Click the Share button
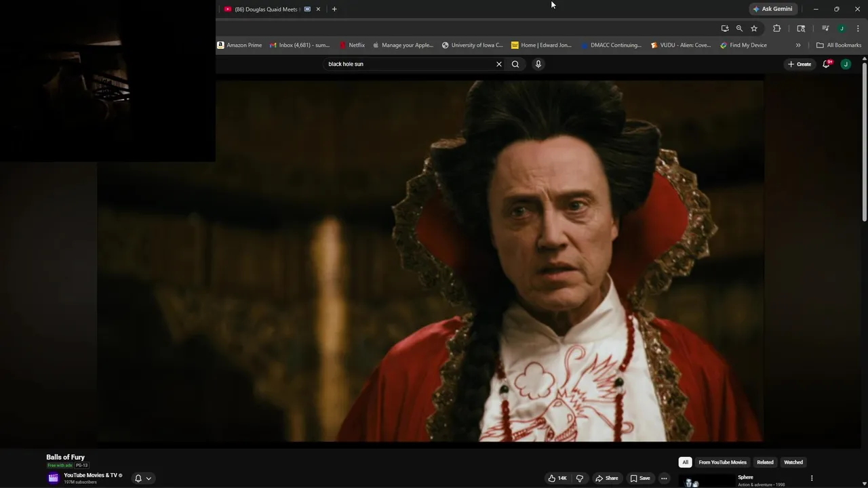The height and width of the screenshot is (488, 868). click(607, 478)
